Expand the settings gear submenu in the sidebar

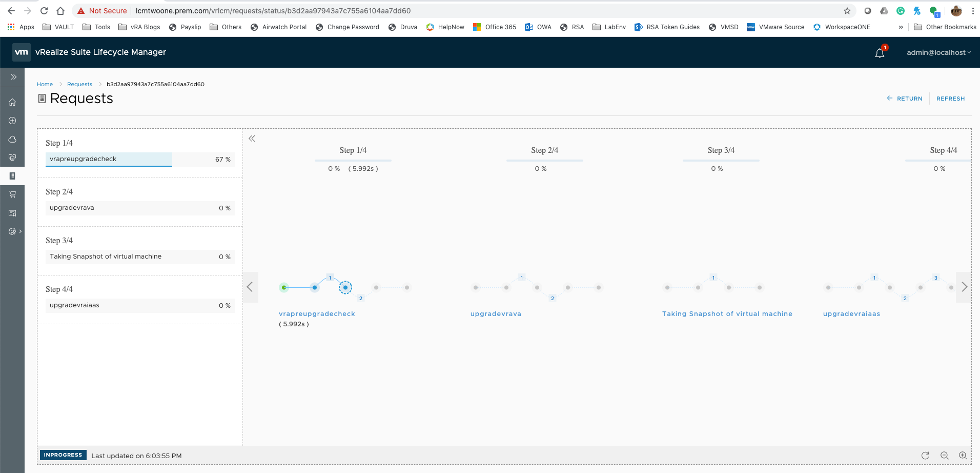coord(15,231)
